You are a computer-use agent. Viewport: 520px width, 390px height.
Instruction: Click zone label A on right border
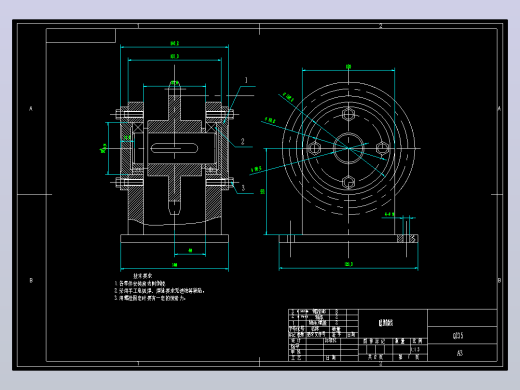[499, 109]
